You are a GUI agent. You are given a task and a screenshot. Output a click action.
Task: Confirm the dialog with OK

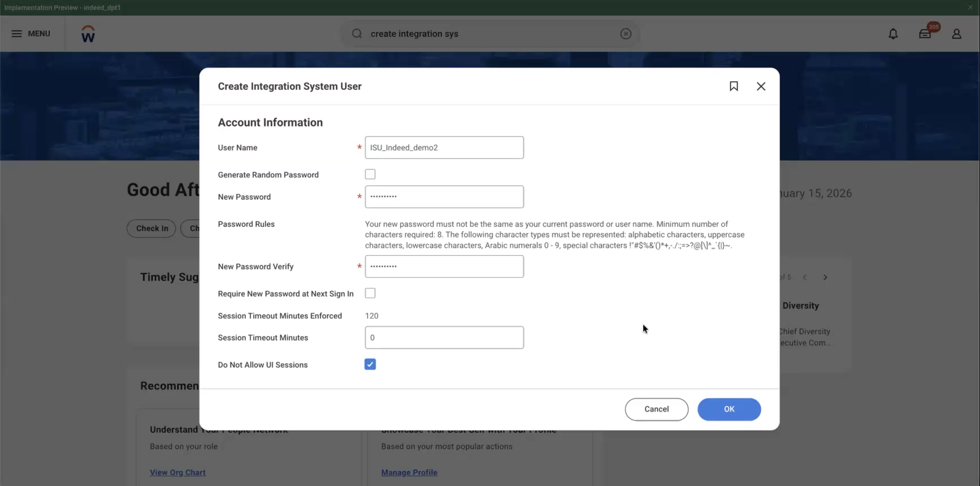point(729,409)
